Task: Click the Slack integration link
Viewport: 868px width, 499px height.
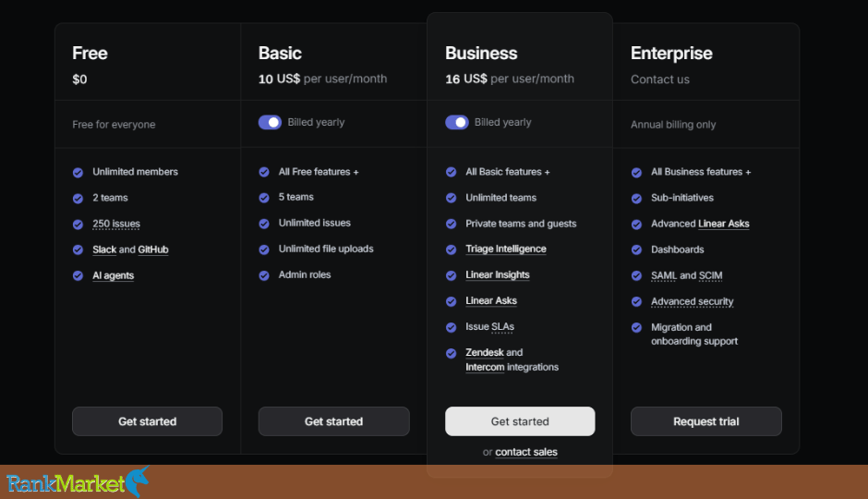Action: coord(104,249)
